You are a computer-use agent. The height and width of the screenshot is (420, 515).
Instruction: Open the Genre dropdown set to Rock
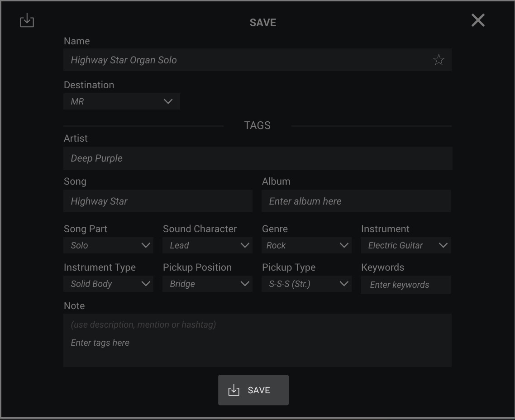(307, 245)
